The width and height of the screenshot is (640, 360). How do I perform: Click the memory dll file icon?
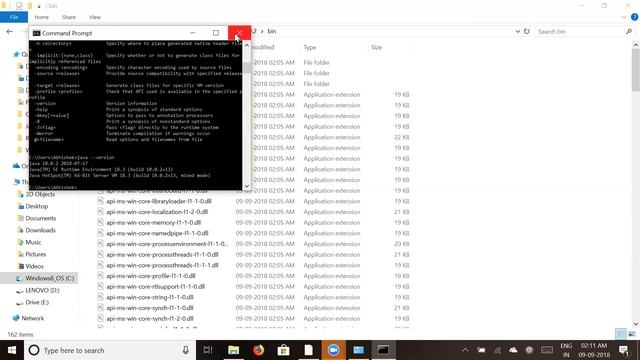[100, 222]
